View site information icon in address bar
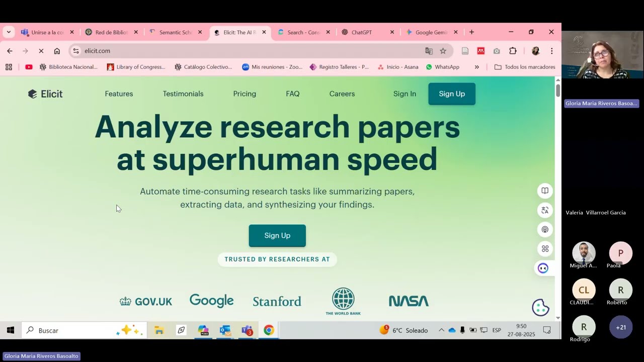Screen dimensions: 644x362 coord(76,51)
